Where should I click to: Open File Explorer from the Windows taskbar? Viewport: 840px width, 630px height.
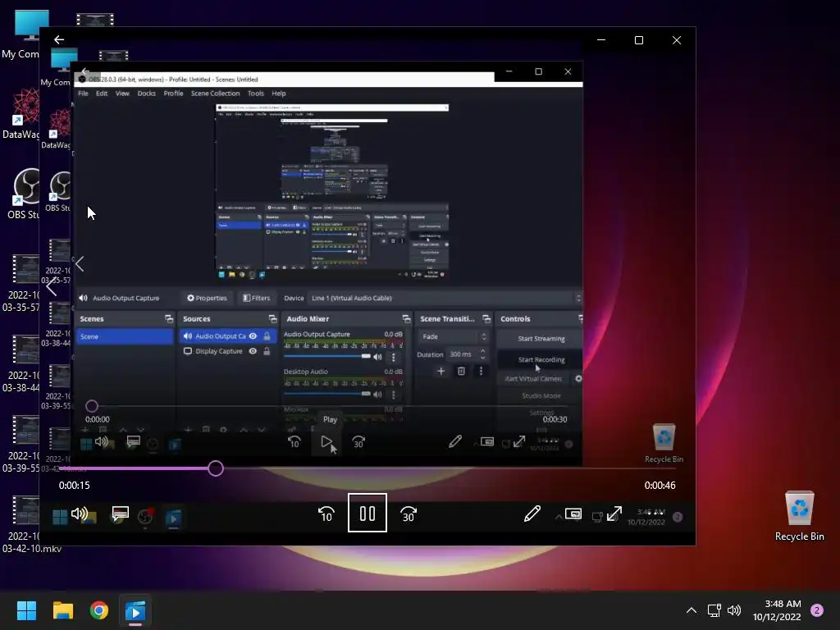[62, 610]
